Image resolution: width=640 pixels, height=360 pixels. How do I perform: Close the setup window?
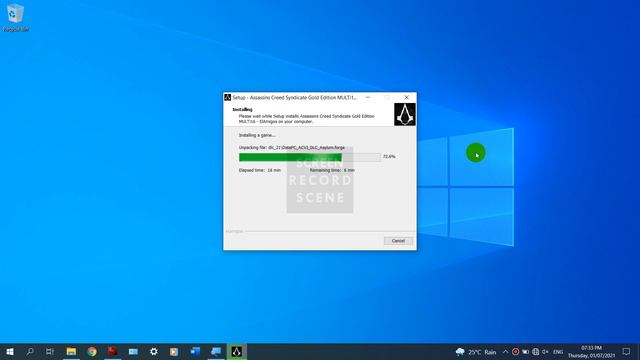point(407,98)
